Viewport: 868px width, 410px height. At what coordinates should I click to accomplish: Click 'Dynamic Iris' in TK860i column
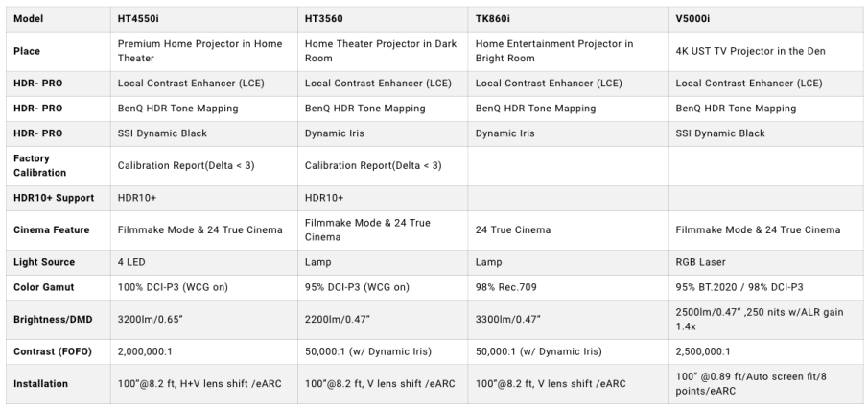(x=504, y=133)
